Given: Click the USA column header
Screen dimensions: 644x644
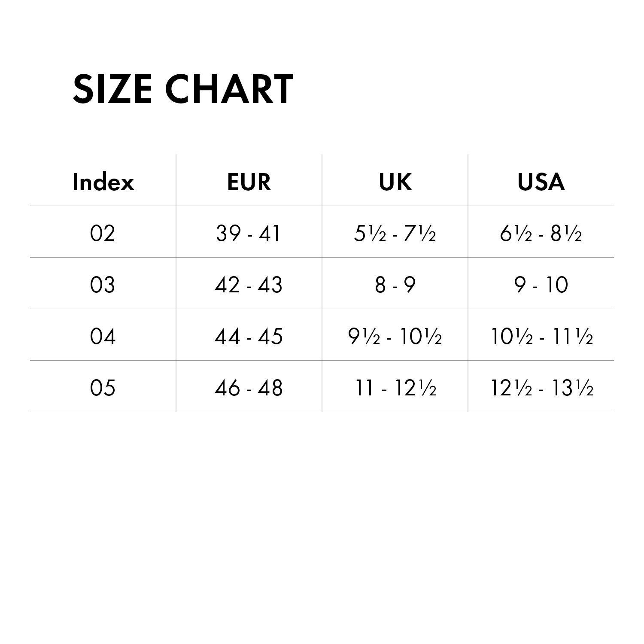Looking at the screenshot, I should pos(541,182).
